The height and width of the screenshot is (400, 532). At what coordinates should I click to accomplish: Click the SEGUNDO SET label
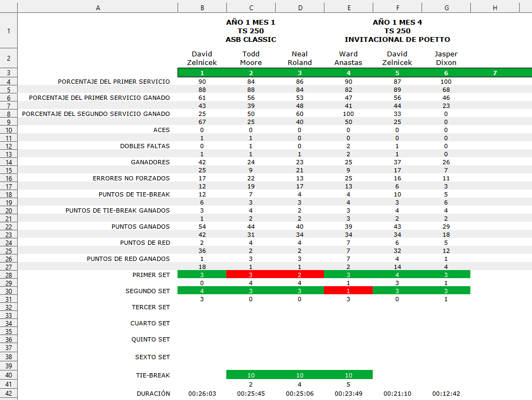(147, 292)
